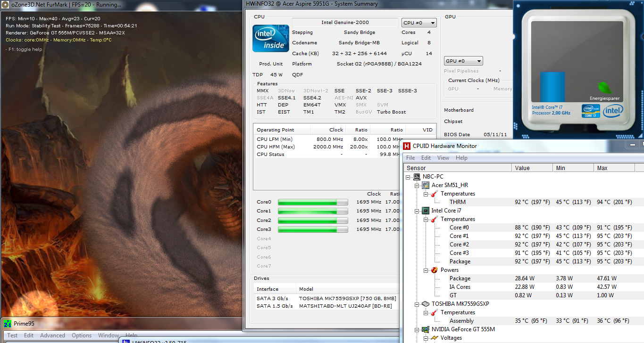The width and height of the screenshot is (644, 343).
Task: Click the green Energiesparer leaf icon
Action: [x=604, y=88]
